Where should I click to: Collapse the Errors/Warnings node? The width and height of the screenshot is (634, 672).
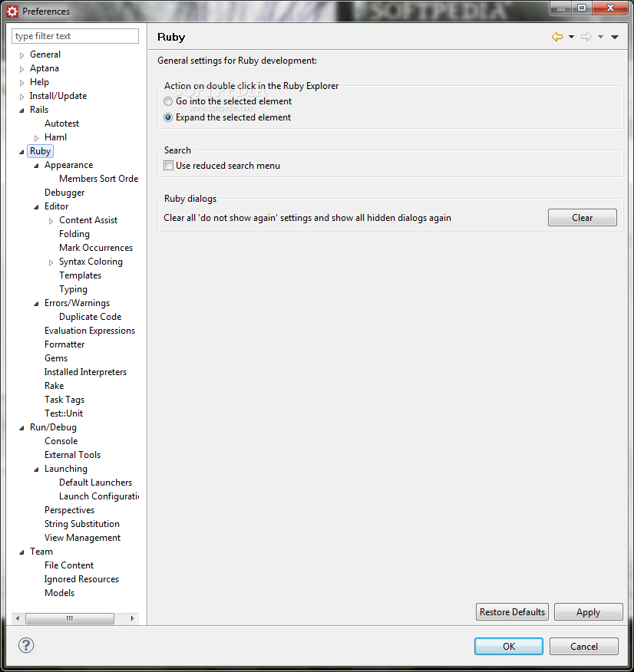point(36,304)
